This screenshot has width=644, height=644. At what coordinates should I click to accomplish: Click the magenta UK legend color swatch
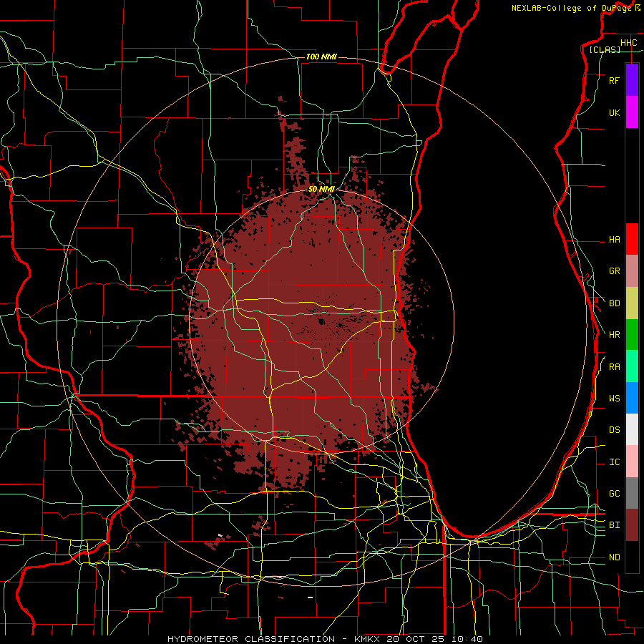coord(632,112)
